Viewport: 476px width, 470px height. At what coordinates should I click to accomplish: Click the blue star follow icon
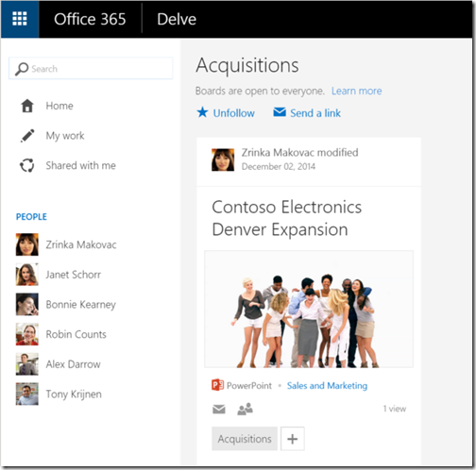click(x=202, y=112)
